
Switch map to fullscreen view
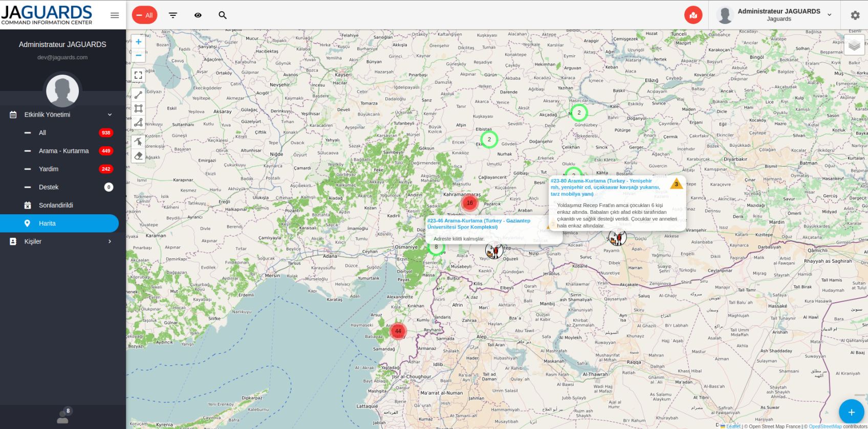[138, 75]
